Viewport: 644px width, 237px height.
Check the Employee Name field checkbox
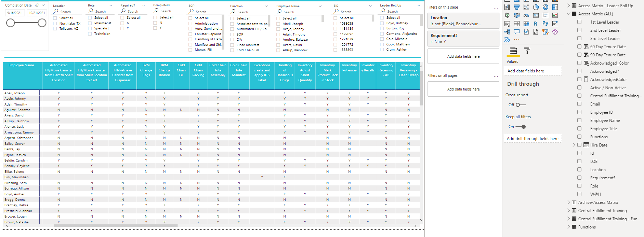579,120
